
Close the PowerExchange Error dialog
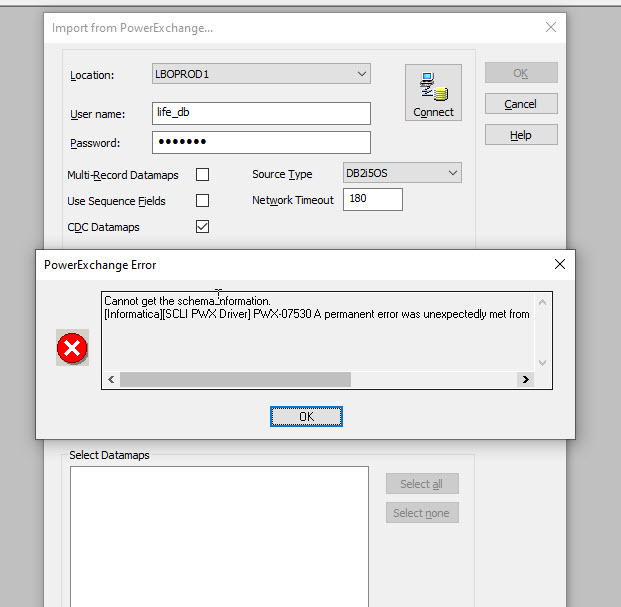coord(560,264)
